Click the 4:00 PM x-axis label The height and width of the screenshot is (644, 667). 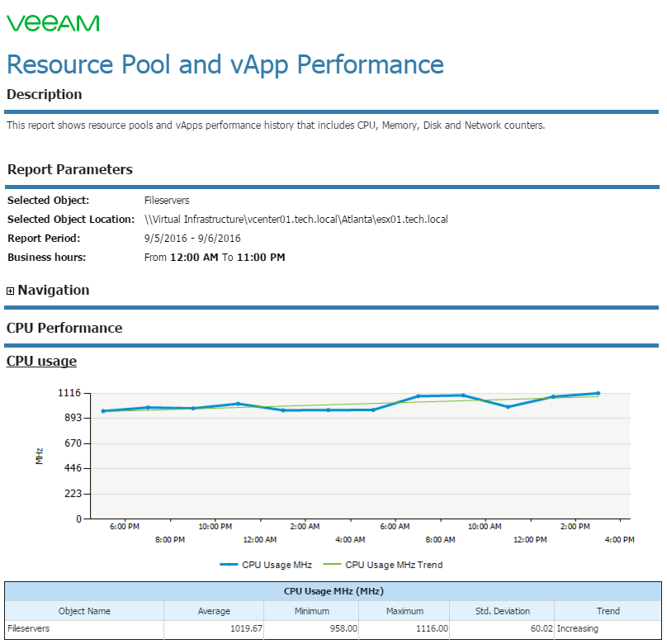pyautogui.click(x=619, y=539)
